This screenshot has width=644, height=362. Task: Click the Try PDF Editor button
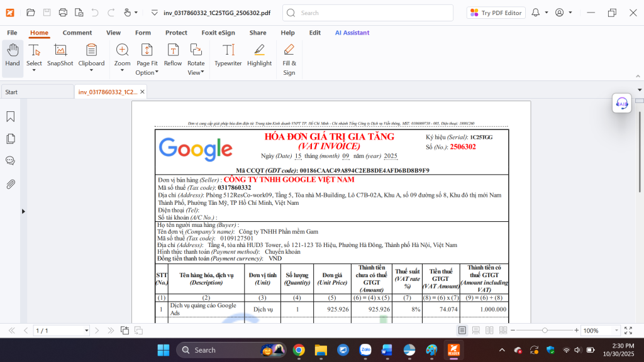(496, 13)
